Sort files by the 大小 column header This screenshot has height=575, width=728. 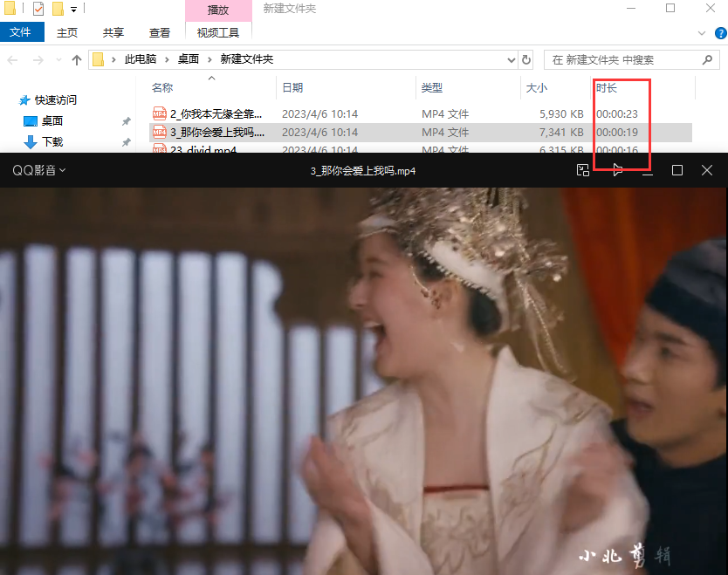pos(537,88)
